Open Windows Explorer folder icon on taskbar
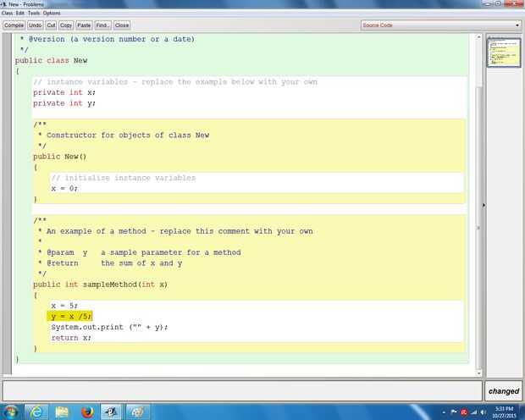525x420 pixels. (62, 412)
